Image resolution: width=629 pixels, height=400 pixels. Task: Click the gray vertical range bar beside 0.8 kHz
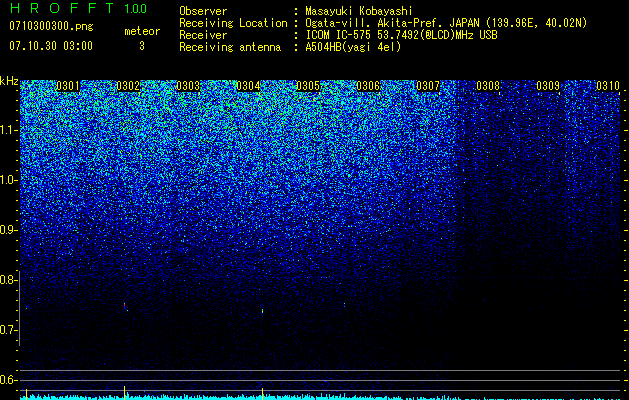click(x=20, y=308)
